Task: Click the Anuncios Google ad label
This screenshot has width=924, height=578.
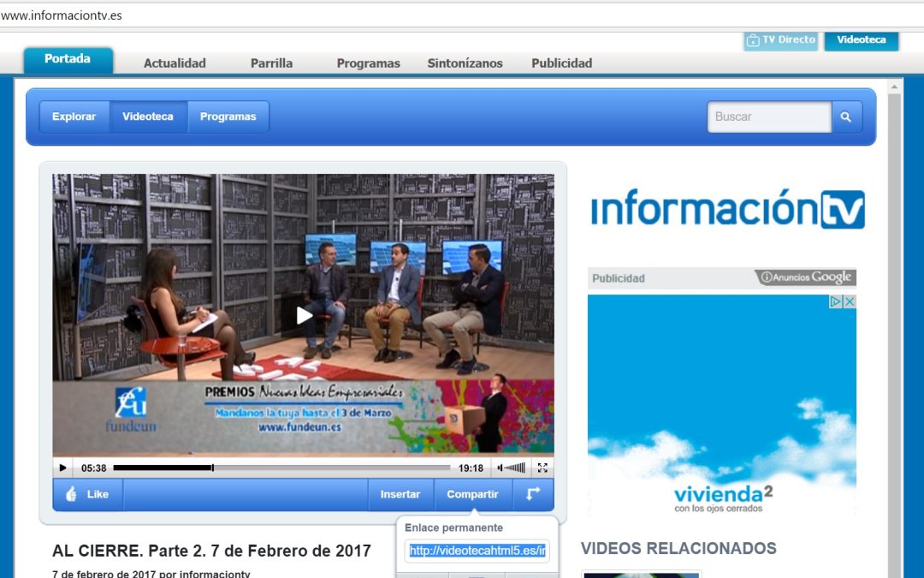Action: click(805, 277)
